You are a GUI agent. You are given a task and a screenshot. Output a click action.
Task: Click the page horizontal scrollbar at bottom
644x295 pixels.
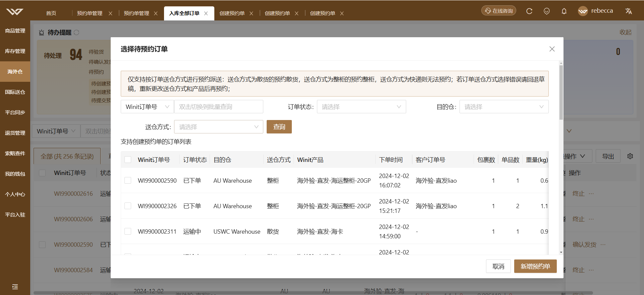(x=313, y=293)
